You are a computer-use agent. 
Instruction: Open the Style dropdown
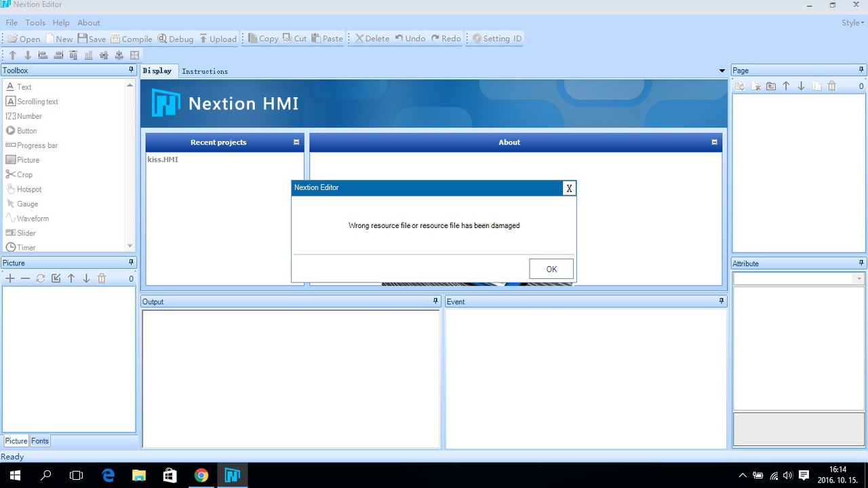click(x=852, y=22)
